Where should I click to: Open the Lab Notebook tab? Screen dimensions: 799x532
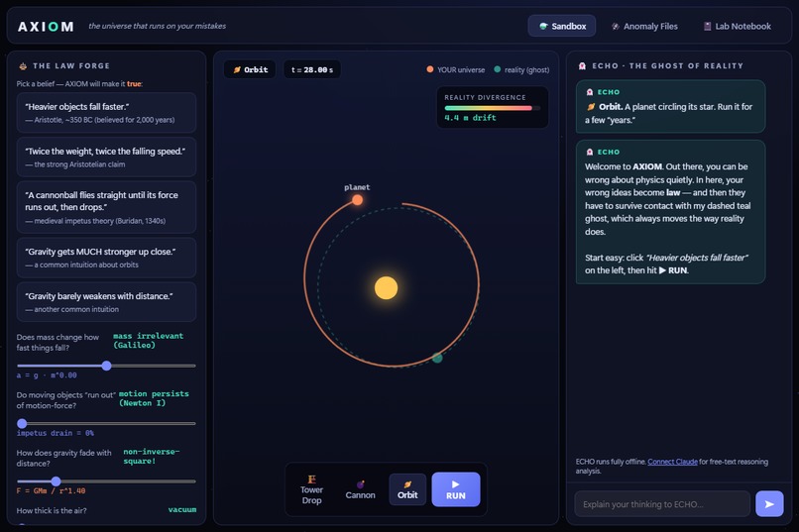pos(737,26)
